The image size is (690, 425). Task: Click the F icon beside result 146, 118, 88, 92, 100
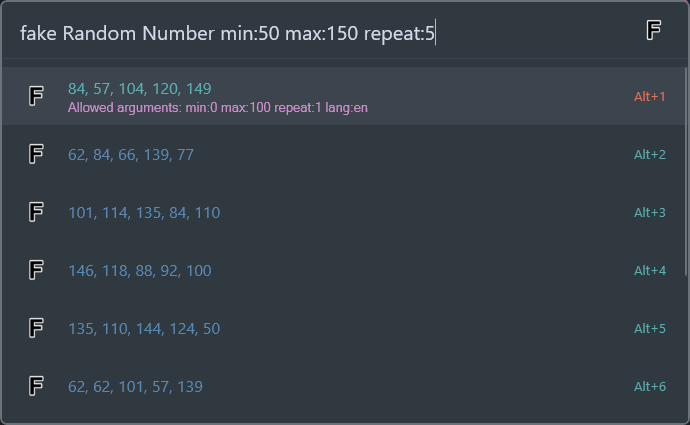36,270
